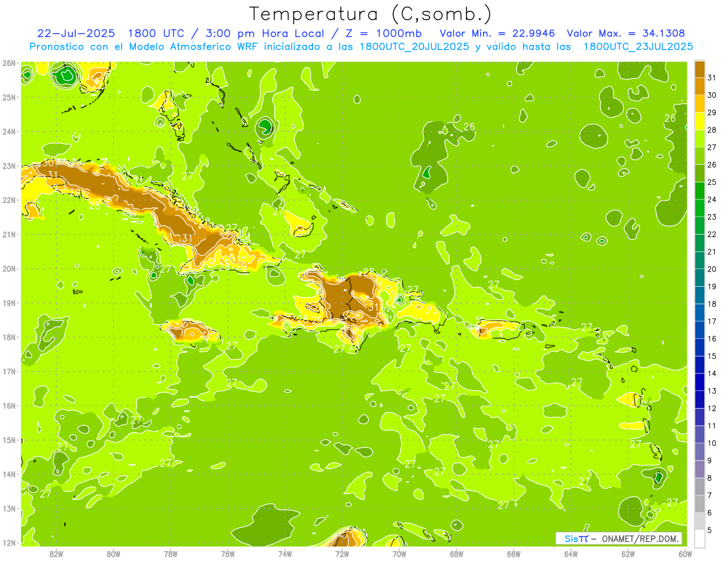Click the "74W" longitude axis label
Screen dimensions: 728x562
pos(285,553)
